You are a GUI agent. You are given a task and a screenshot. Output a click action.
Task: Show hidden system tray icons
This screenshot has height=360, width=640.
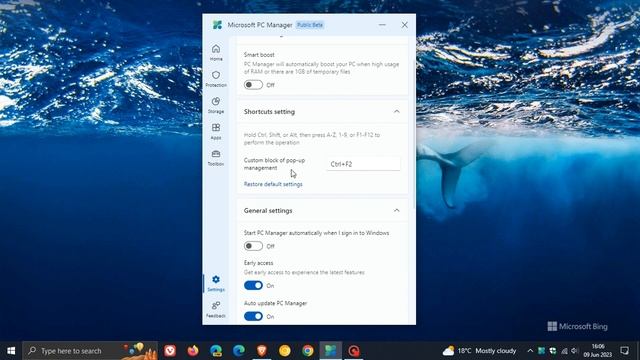tap(530, 351)
